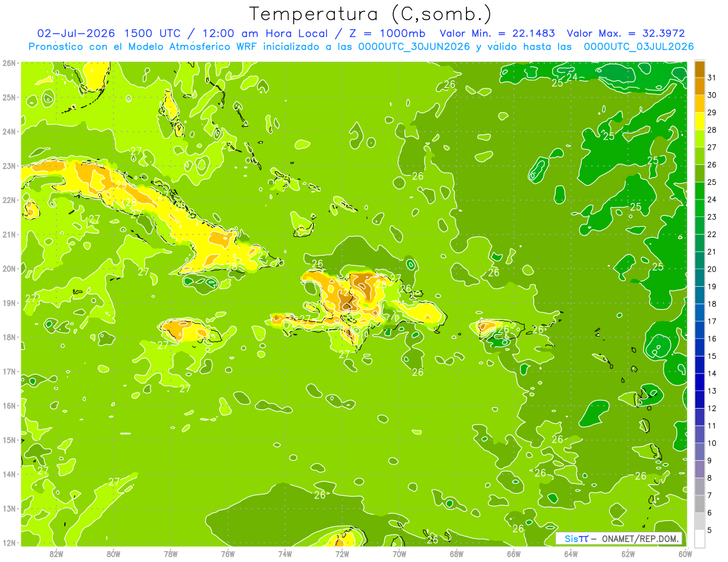Click the 'SisTT – ONAMET/REP.DOM.' credit label
728x562 pixels.
click(619, 538)
